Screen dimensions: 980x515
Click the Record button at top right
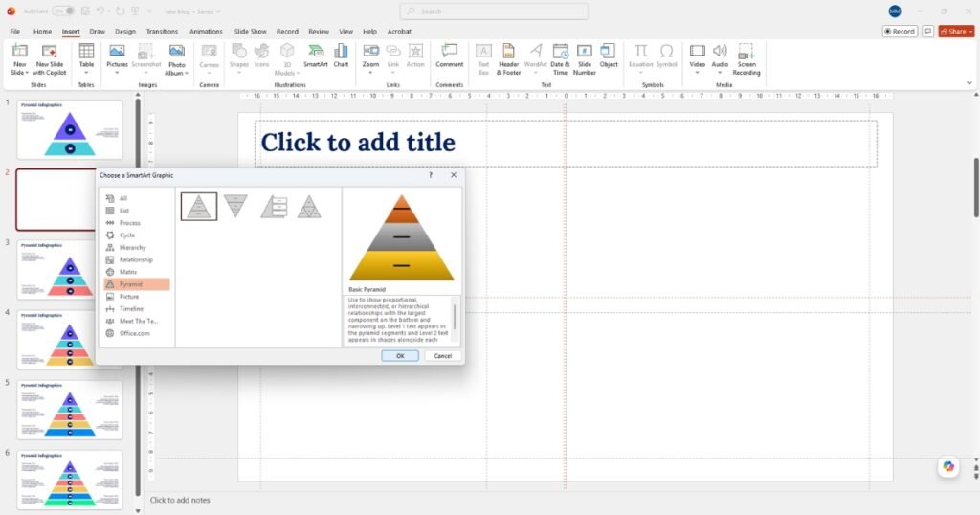900,32
